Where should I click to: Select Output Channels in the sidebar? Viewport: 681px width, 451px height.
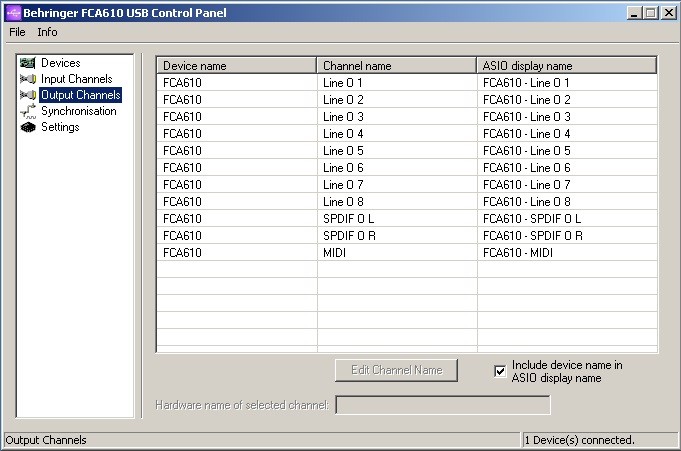pos(80,95)
